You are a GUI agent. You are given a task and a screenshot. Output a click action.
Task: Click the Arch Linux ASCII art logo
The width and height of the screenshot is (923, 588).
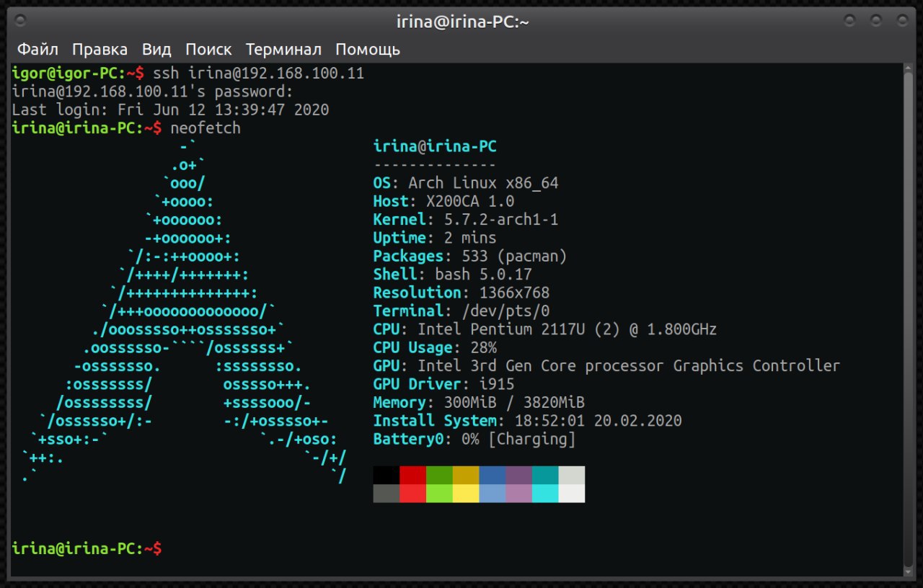pos(184,311)
